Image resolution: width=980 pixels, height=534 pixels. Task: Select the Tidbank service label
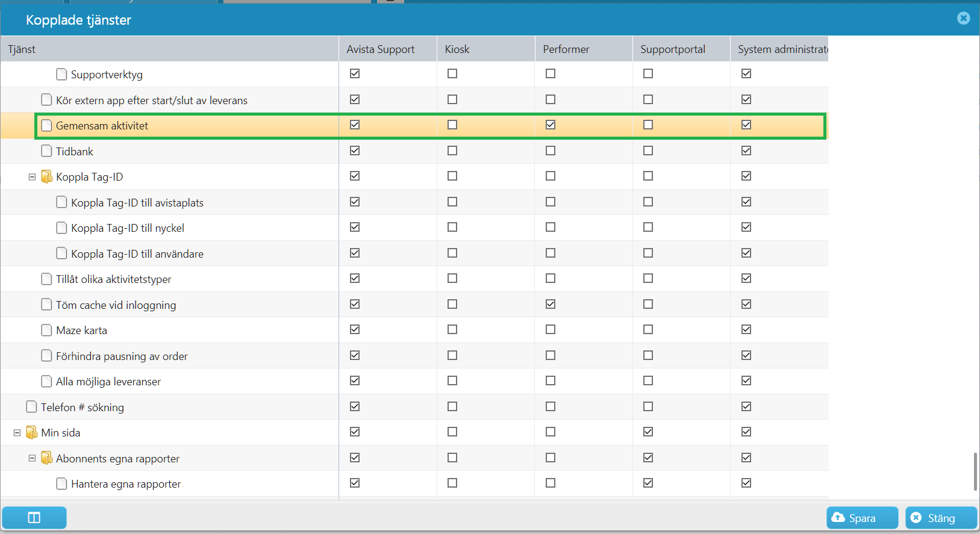75,152
